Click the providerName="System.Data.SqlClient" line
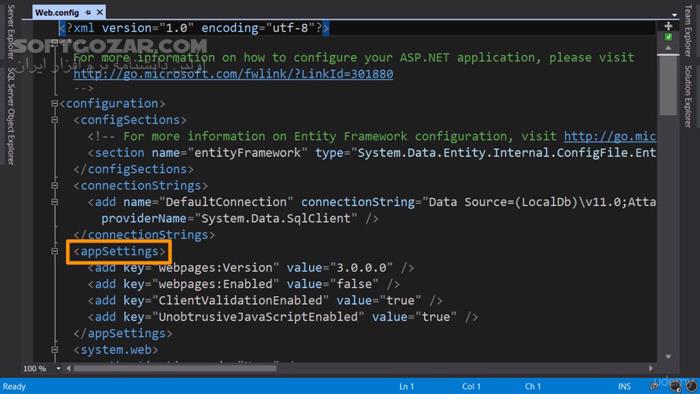700x394 pixels. [240, 219]
